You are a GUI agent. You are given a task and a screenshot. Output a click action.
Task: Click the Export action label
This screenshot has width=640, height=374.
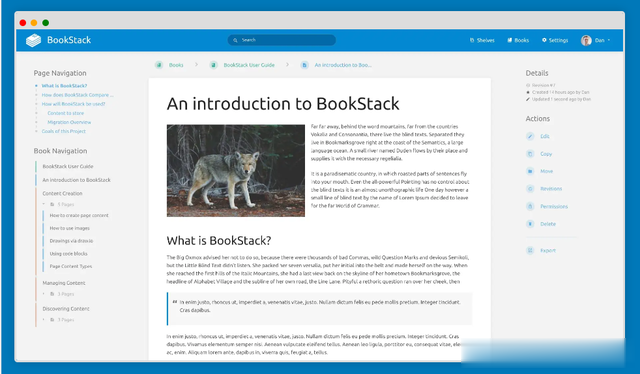pos(548,250)
